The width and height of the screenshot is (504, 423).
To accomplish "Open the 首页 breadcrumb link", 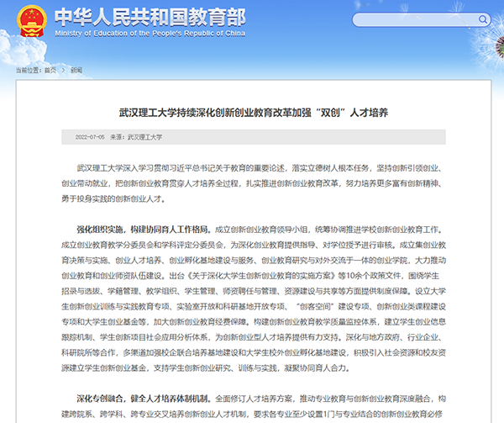I will [50, 70].
